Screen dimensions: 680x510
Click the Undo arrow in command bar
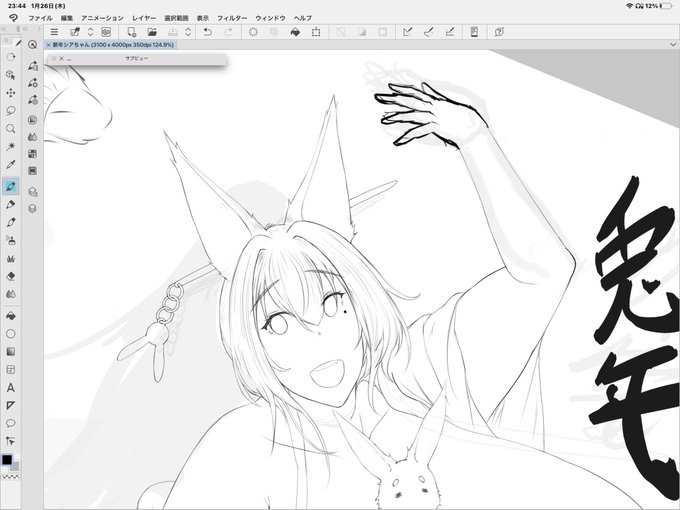coord(208,32)
